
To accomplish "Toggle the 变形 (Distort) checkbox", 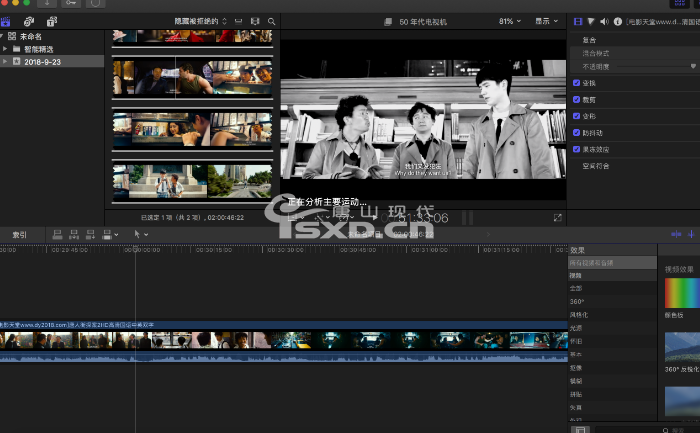I will point(576,116).
